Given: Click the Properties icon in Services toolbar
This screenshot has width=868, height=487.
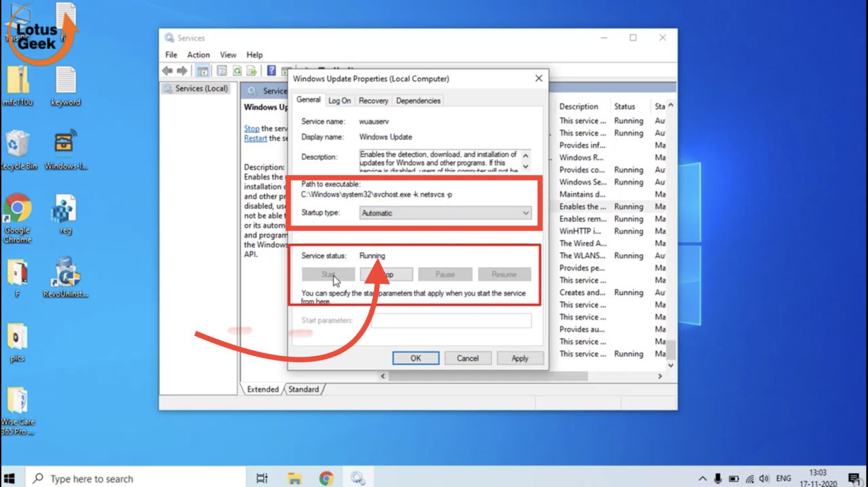Looking at the screenshot, I should tap(222, 71).
